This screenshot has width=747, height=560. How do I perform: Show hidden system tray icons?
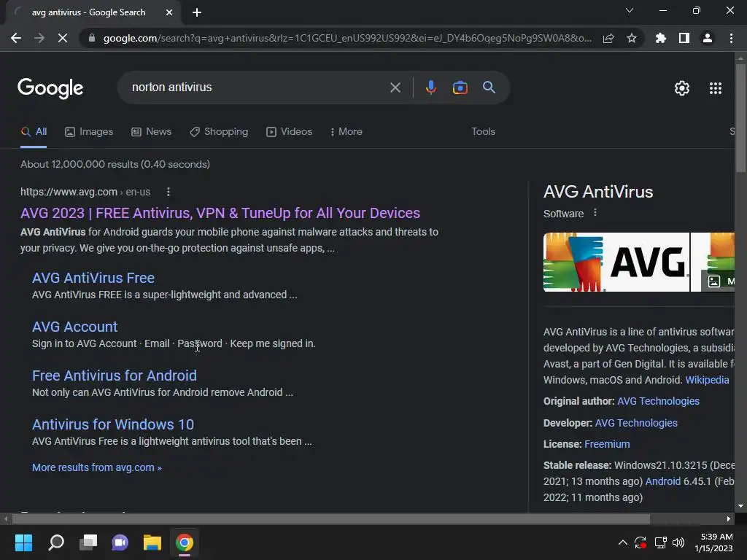pyautogui.click(x=623, y=542)
